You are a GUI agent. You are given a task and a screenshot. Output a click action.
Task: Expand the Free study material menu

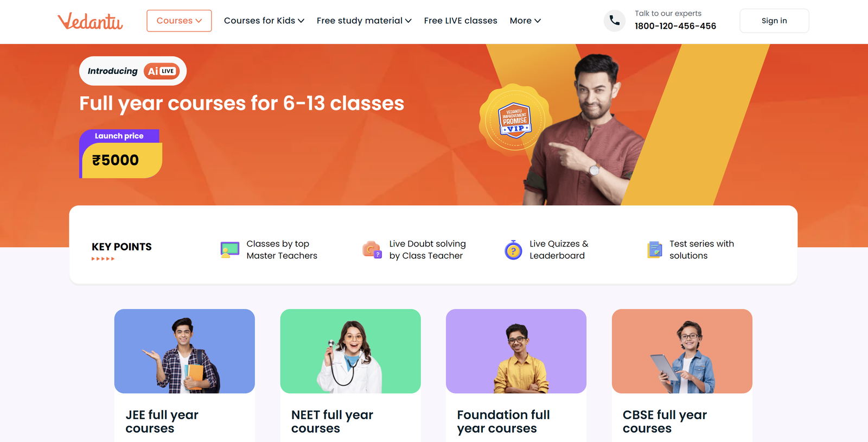[364, 21]
